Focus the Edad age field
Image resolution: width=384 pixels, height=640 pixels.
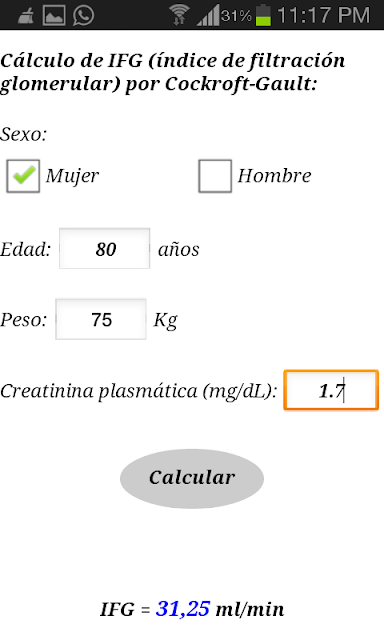pos(104,249)
